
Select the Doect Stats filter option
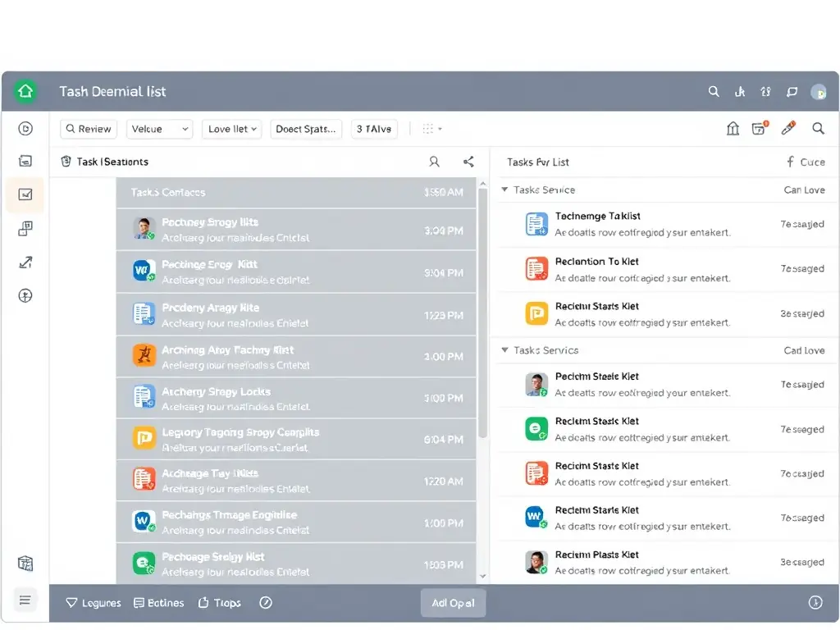[x=305, y=129]
